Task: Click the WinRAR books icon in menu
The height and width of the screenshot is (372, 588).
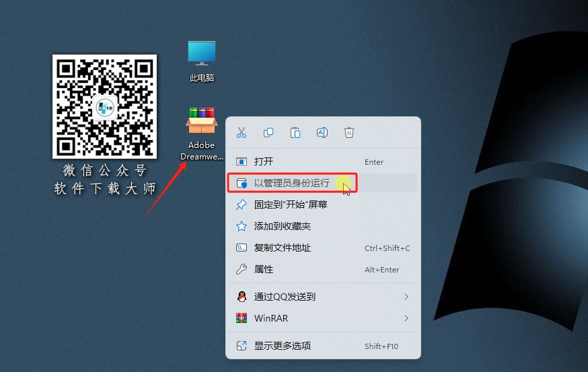Action: tap(242, 318)
